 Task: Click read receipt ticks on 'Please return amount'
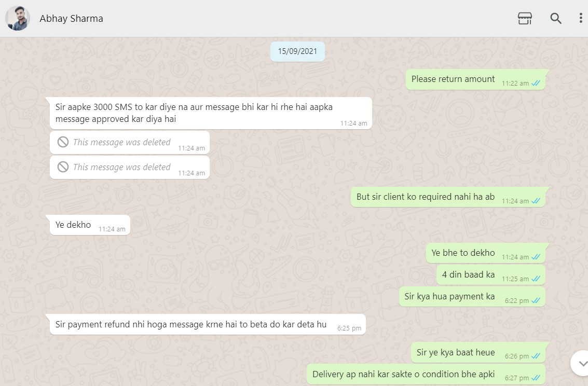click(x=536, y=83)
